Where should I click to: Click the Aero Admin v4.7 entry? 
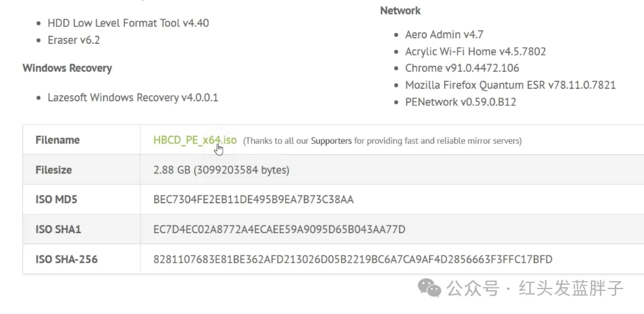coord(444,35)
